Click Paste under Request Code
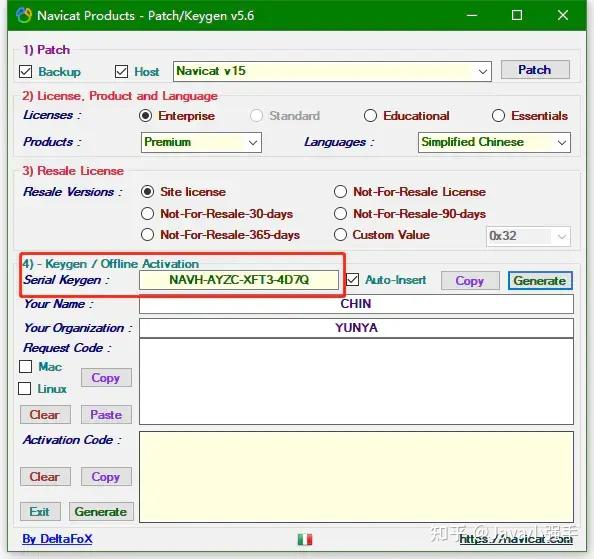The image size is (594, 559). point(106,415)
